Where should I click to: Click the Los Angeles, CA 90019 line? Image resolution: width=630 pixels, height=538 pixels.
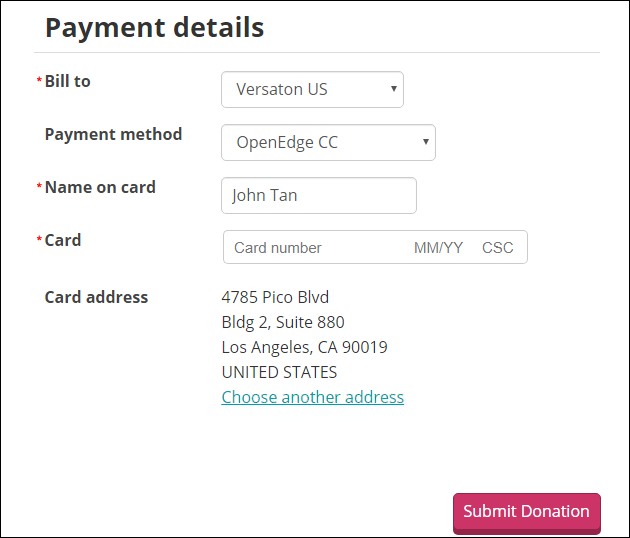pyautogui.click(x=305, y=347)
